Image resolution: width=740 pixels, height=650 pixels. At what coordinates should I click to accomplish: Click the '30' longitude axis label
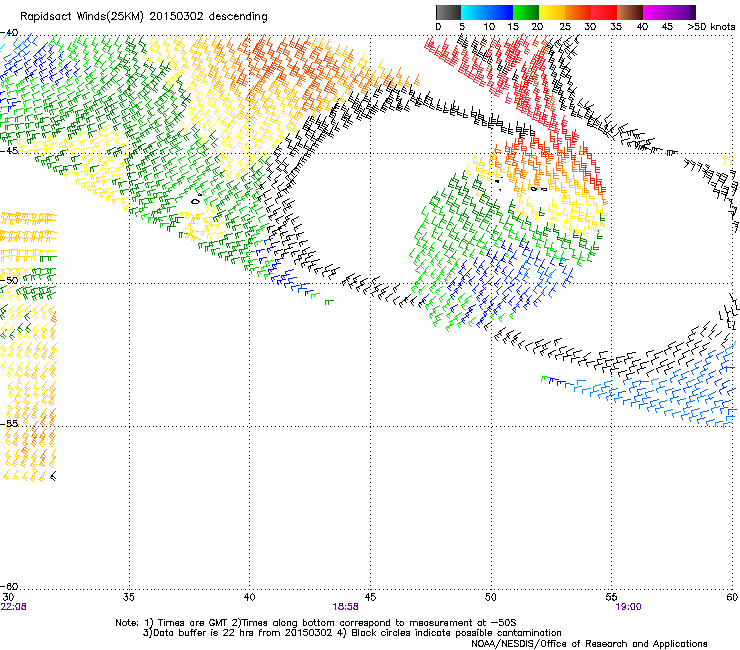tap(8, 597)
